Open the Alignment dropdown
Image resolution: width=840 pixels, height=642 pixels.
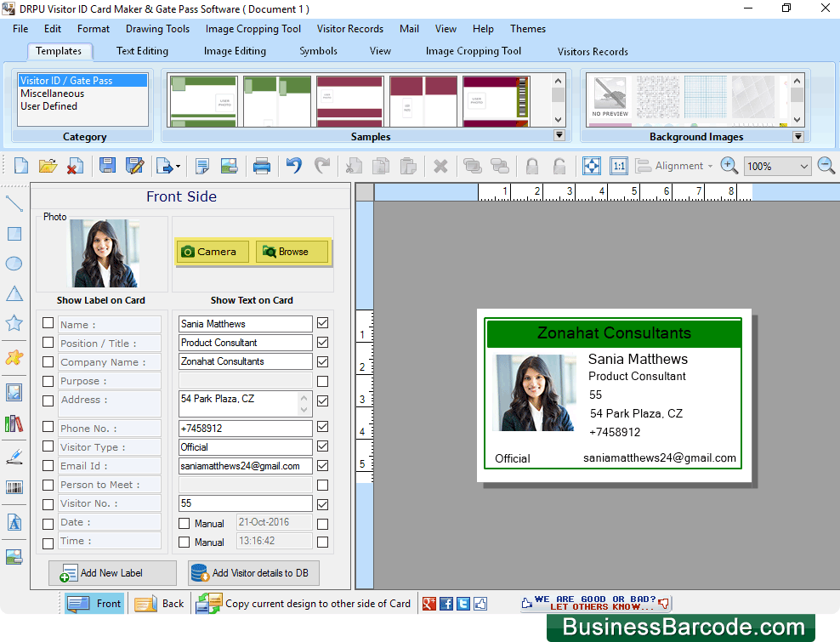click(677, 165)
